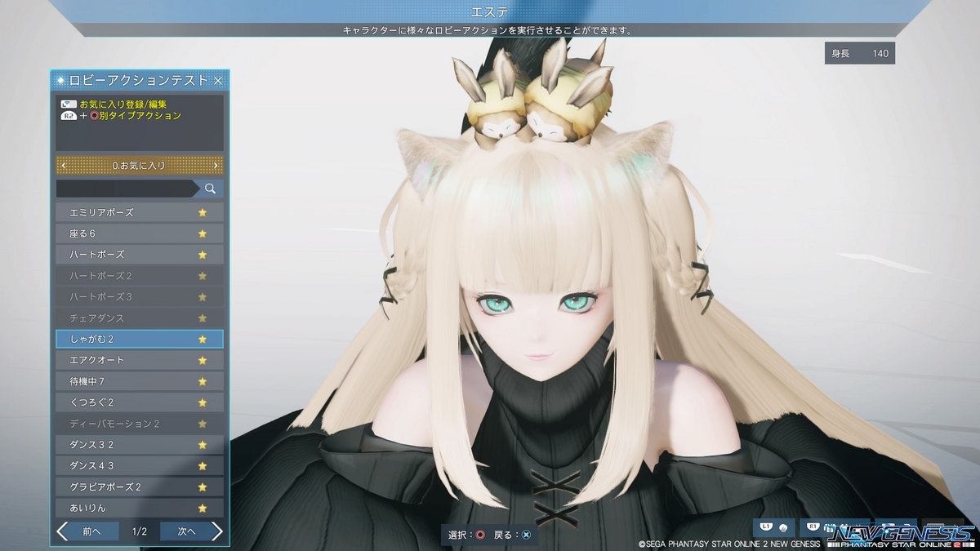The width and height of the screenshot is (980, 551).
Task: Click the R1 button icon at bottom
Action: pos(813,528)
